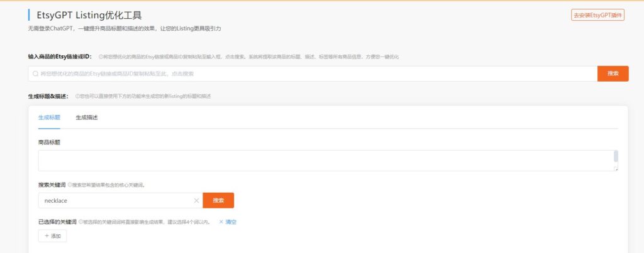
Task: Click the plus icon in 添加 button
Action: [x=47, y=236]
